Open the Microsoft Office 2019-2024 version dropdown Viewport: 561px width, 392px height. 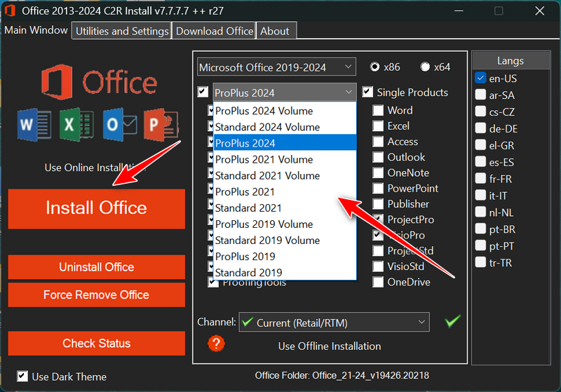276,67
